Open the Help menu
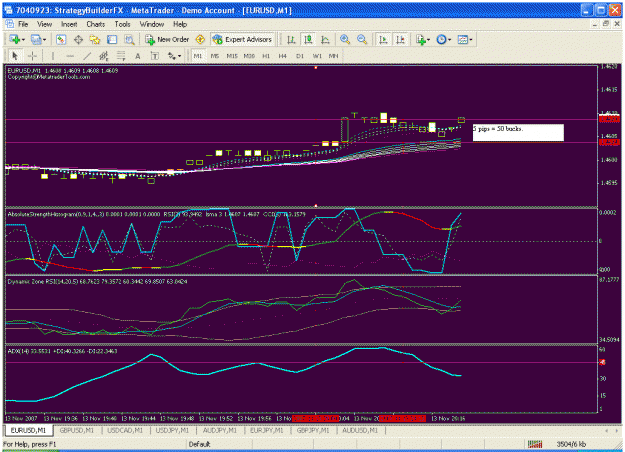Image resolution: width=625 pixels, height=452 pixels. (x=180, y=24)
